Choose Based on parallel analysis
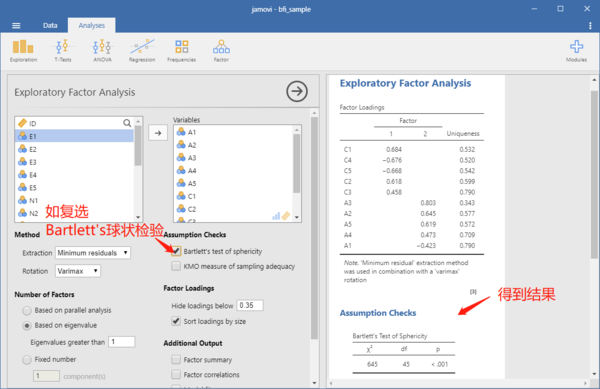 (x=27, y=310)
